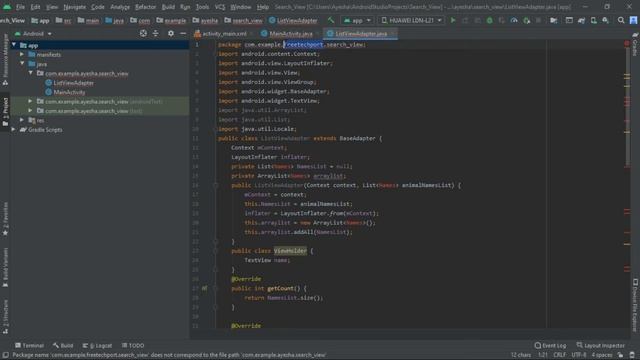Open the AVD Manager device icon
640x360 pixels.
click(594, 20)
